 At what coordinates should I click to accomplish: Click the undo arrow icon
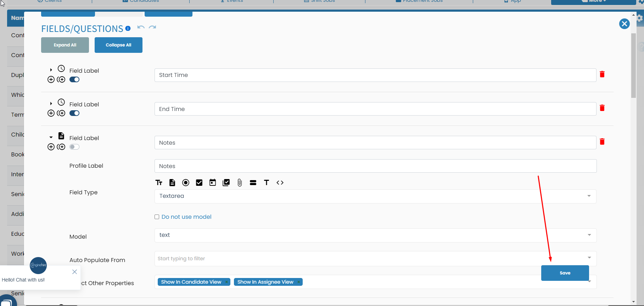point(141,28)
